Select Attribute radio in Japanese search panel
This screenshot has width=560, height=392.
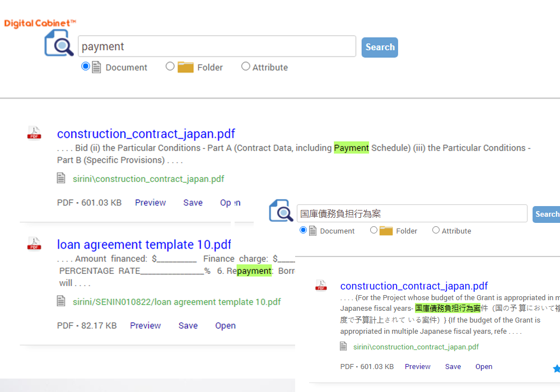click(436, 230)
